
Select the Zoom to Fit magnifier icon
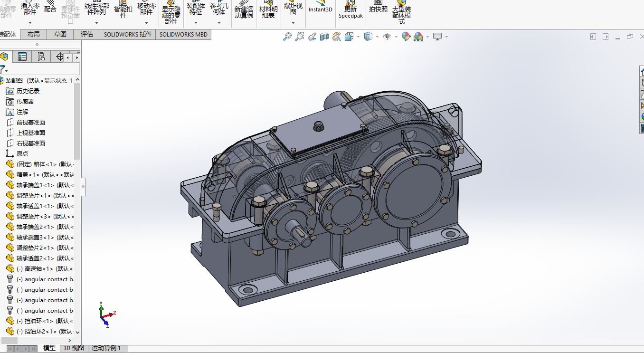[287, 36]
